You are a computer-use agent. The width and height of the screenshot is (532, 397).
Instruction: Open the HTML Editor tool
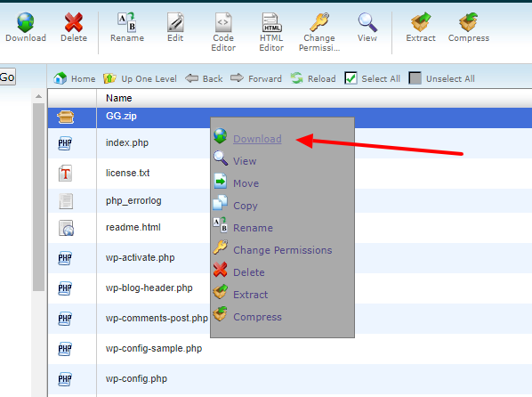271,32
